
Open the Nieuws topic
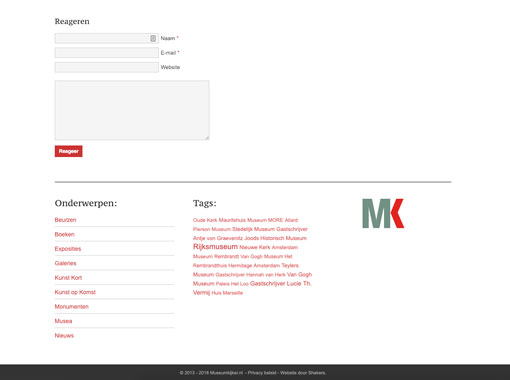(x=64, y=336)
